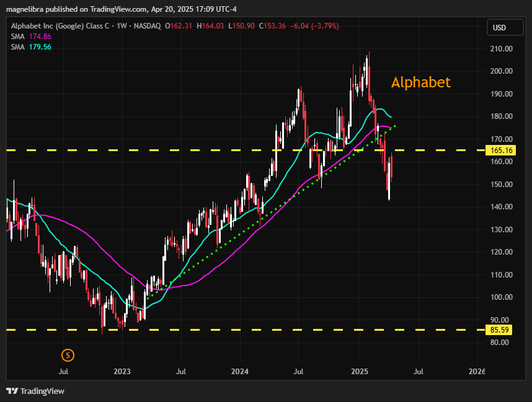Click the Alphabet Inc (Google) Class C title

click(x=60, y=26)
